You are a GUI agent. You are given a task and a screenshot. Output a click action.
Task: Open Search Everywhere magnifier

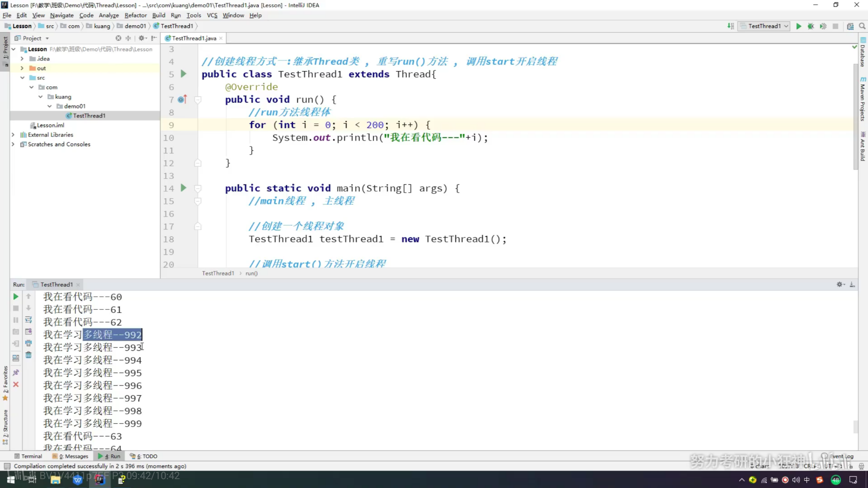[862, 26]
